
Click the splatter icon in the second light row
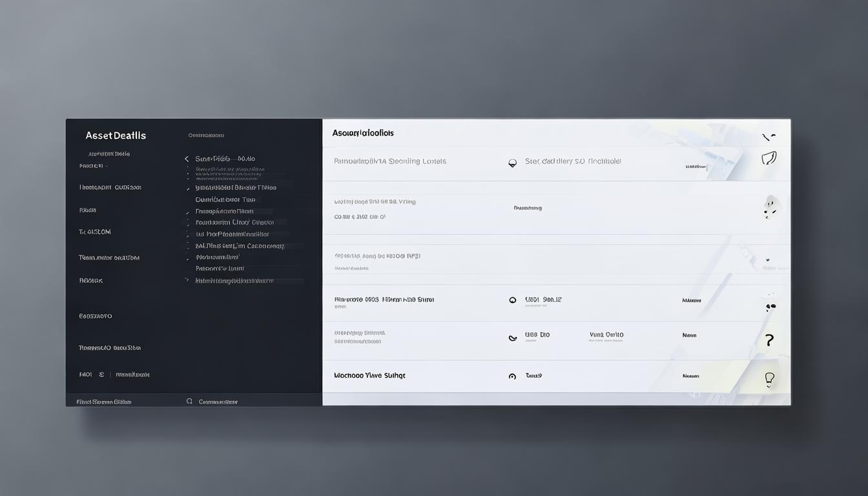[769, 208]
